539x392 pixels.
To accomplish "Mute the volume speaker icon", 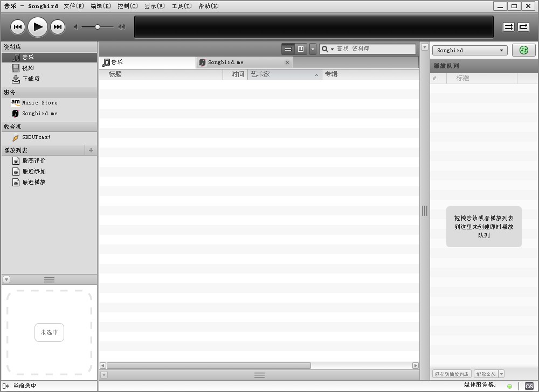I will coord(76,27).
